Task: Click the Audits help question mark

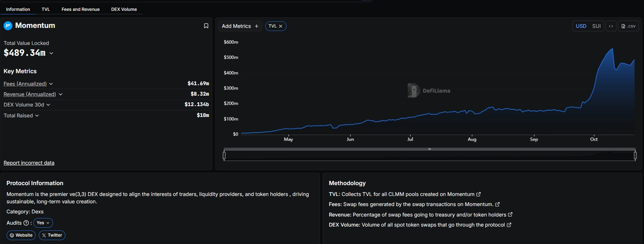Action: coord(26,223)
